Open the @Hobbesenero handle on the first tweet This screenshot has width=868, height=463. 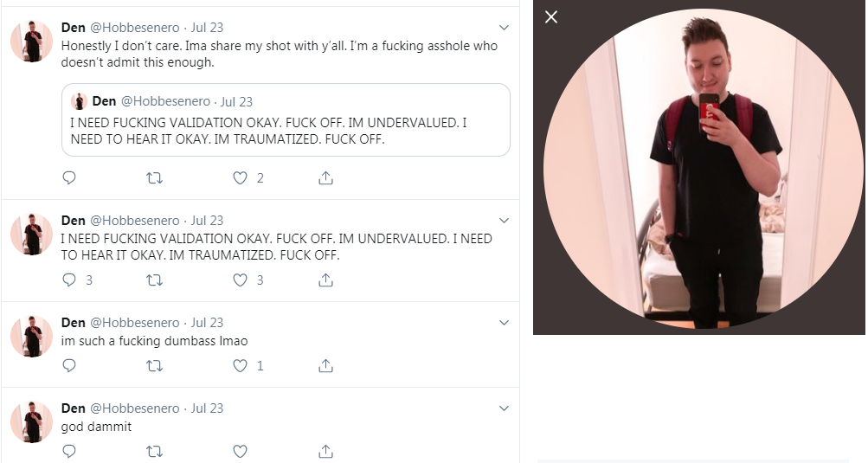[x=134, y=28]
